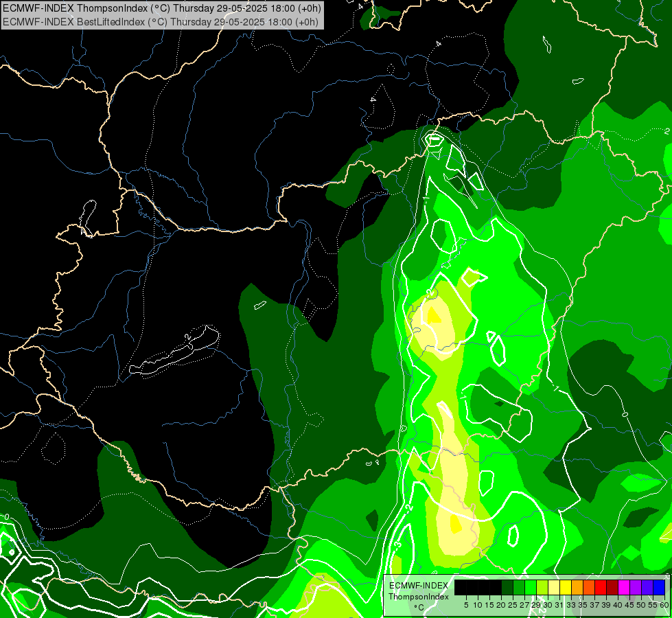Viewport: 672px width, 618px height.
Task: Click the legend tick label 5
Action: (466, 605)
